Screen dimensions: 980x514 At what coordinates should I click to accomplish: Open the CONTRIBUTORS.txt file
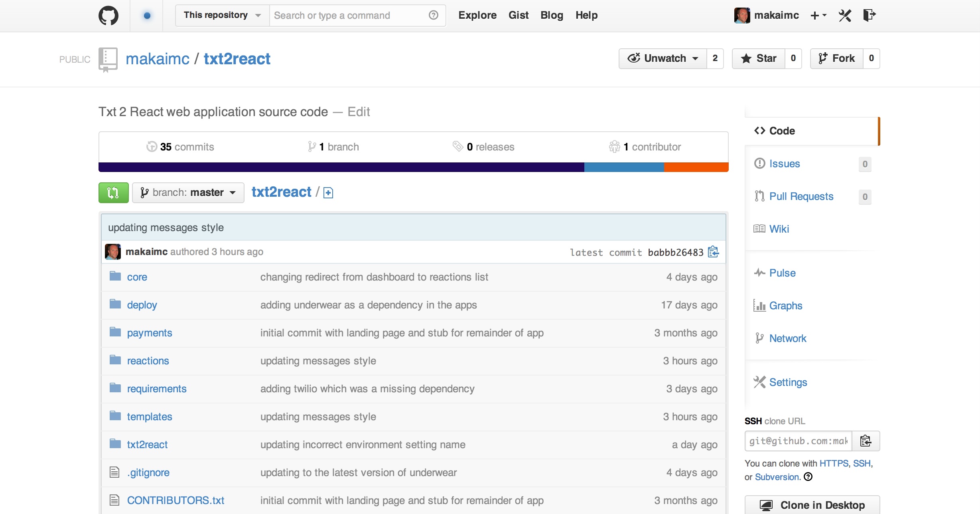pos(175,500)
